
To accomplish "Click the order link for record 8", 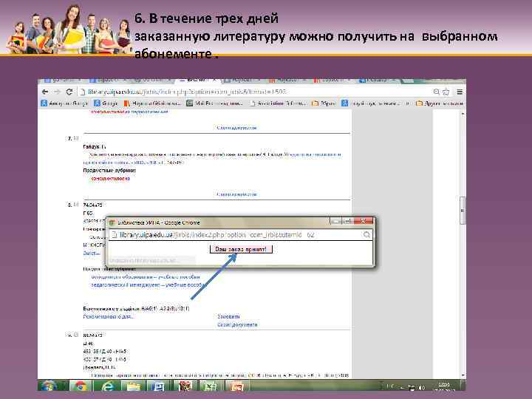I will [228, 316].
